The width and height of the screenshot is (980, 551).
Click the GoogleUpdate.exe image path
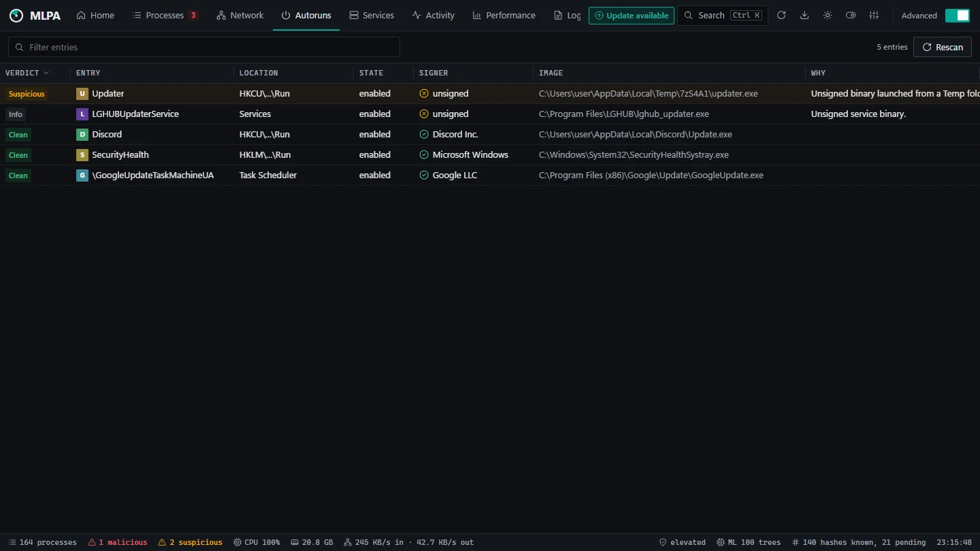point(651,176)
